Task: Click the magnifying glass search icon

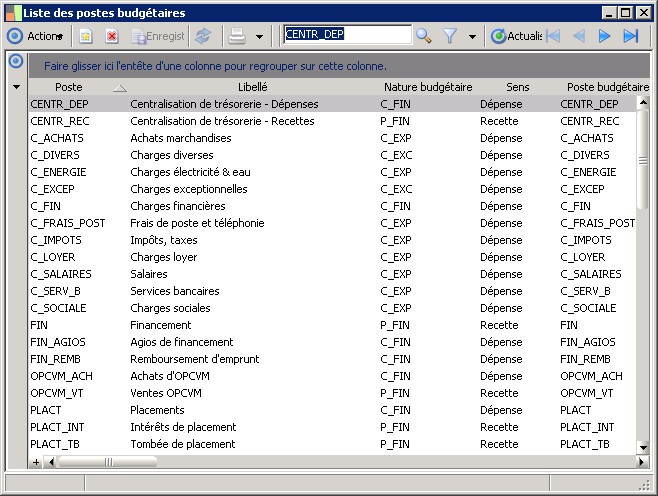Action: pos(424,36)
